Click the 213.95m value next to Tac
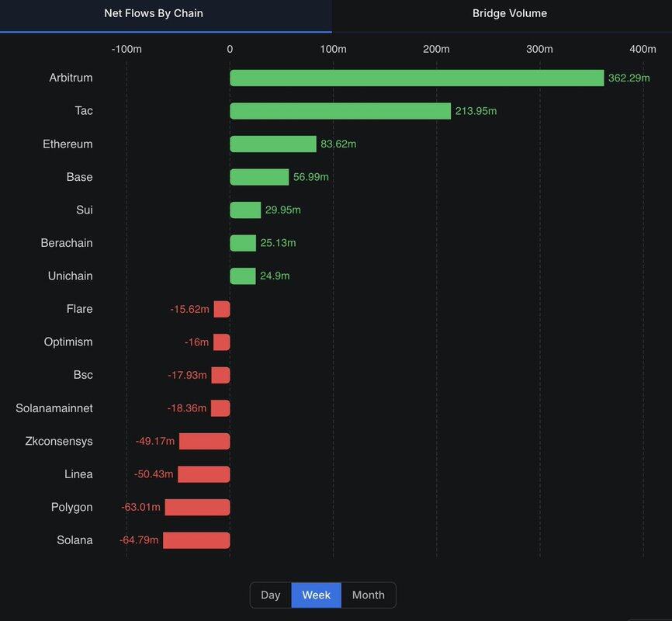This screenshot has width=672, height=621. tap(476, 111)
